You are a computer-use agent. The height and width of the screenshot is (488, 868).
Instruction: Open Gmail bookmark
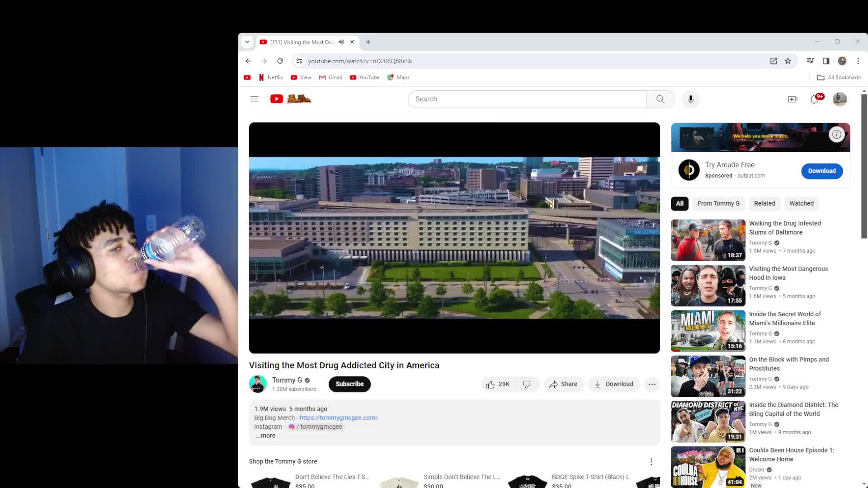coord(330,77)
